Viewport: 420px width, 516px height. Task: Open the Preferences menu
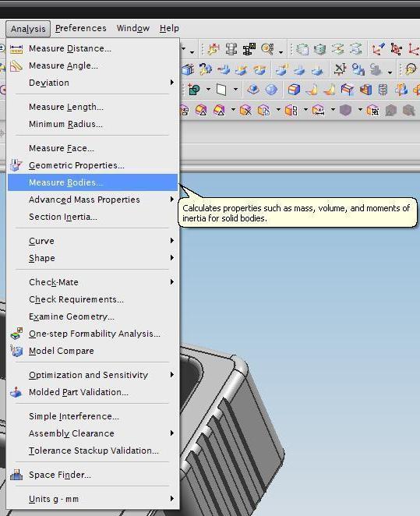click(x=80, y=28)
